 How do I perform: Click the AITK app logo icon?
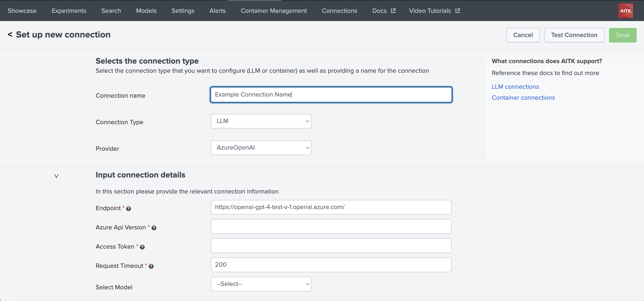625,11
